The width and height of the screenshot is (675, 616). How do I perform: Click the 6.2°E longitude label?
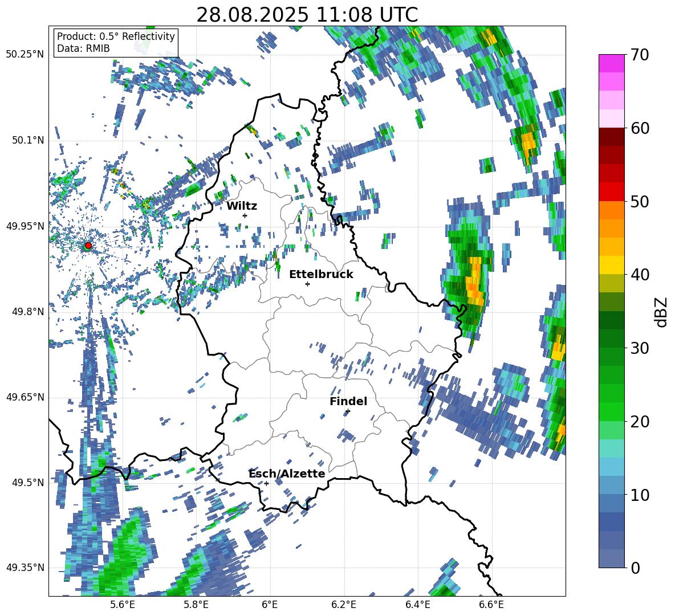(344, 605)
